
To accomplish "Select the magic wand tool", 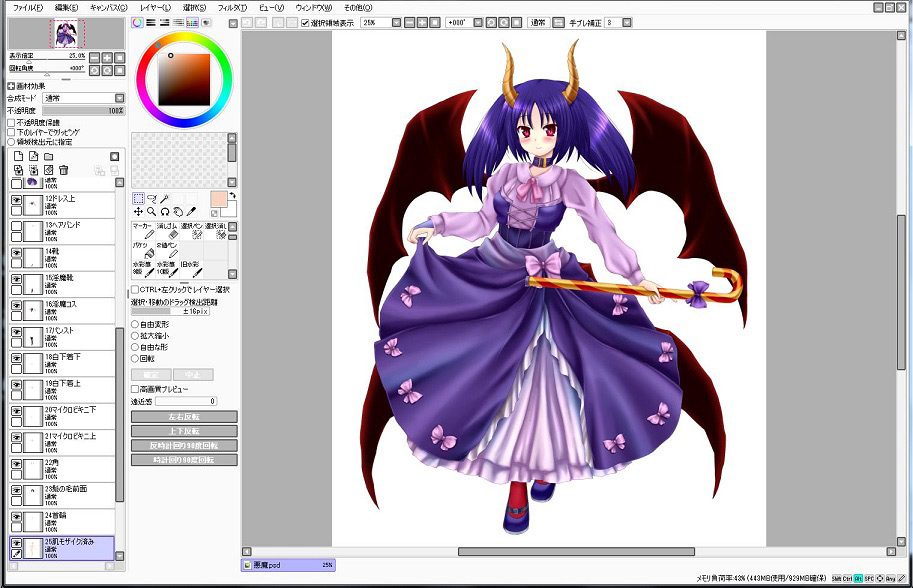I will pyautogui.click(x=164, y=198).
